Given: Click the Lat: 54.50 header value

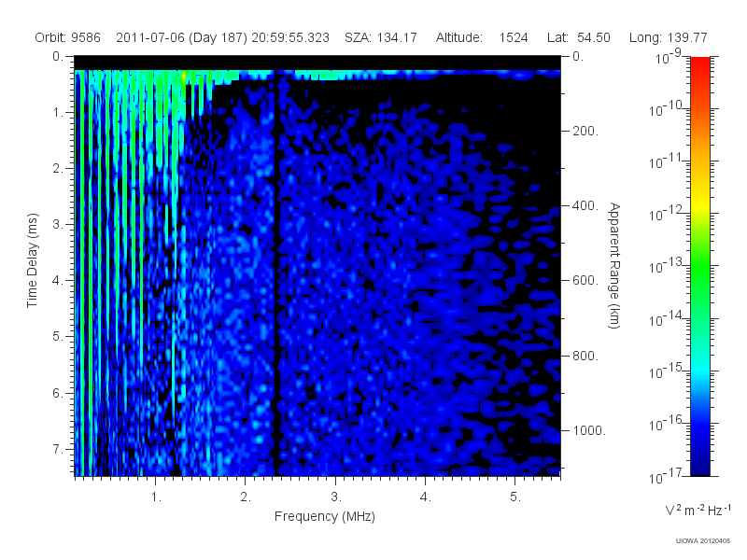Looking at the screenshot, I should click(578, 37).
